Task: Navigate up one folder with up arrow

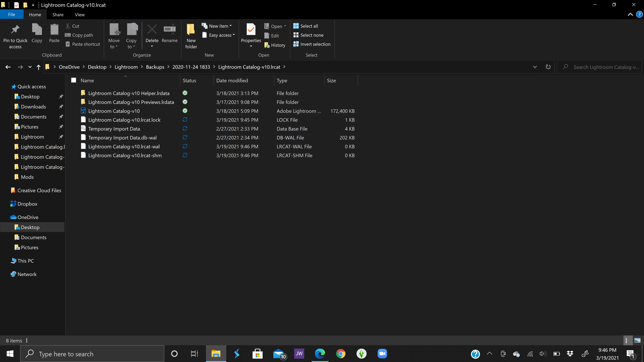Action: pyautogui.click(x=38, y=67)
